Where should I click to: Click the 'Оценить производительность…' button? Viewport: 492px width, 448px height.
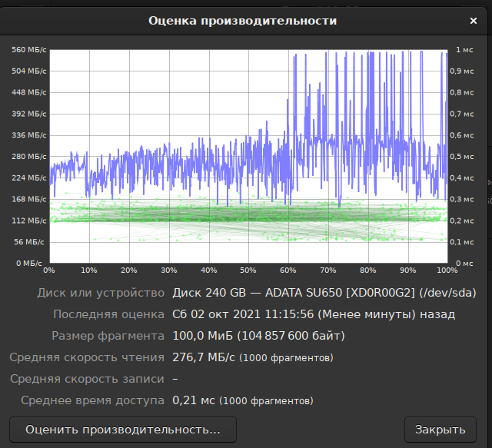[x=123, y=430]
